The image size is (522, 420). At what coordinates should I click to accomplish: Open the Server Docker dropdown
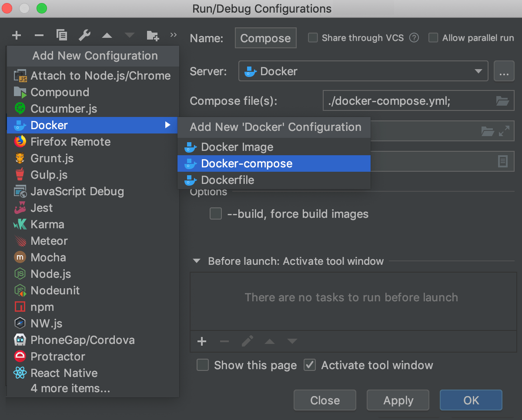[363, 71]
